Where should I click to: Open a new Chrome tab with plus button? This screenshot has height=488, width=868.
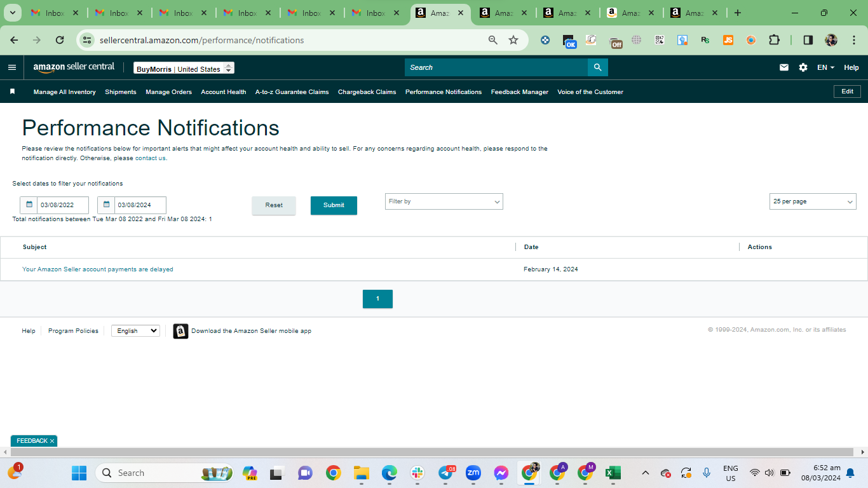(737, 13)
